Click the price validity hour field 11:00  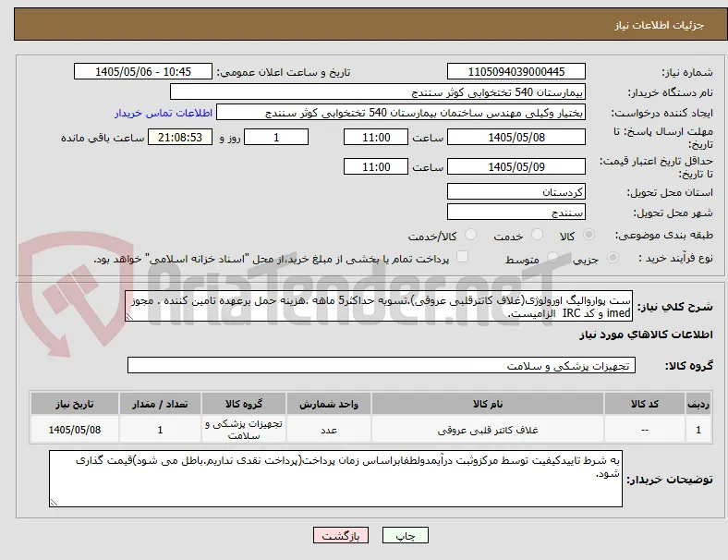coord(376,166)
